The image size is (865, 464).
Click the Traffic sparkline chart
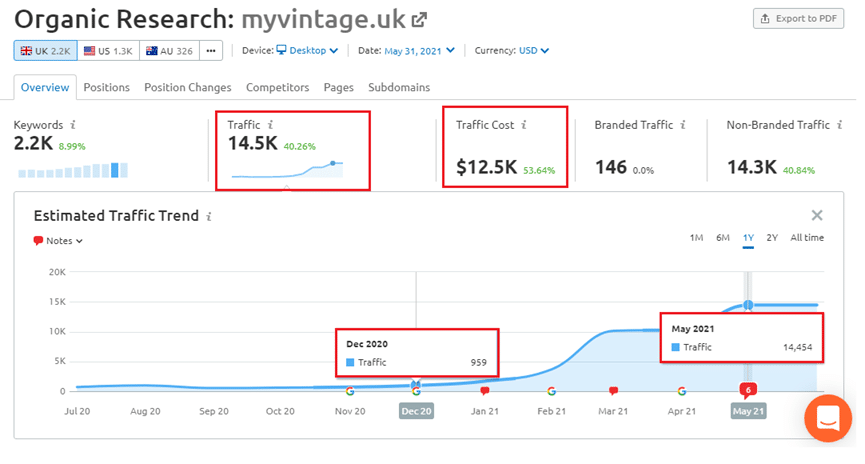coord(287,169)
